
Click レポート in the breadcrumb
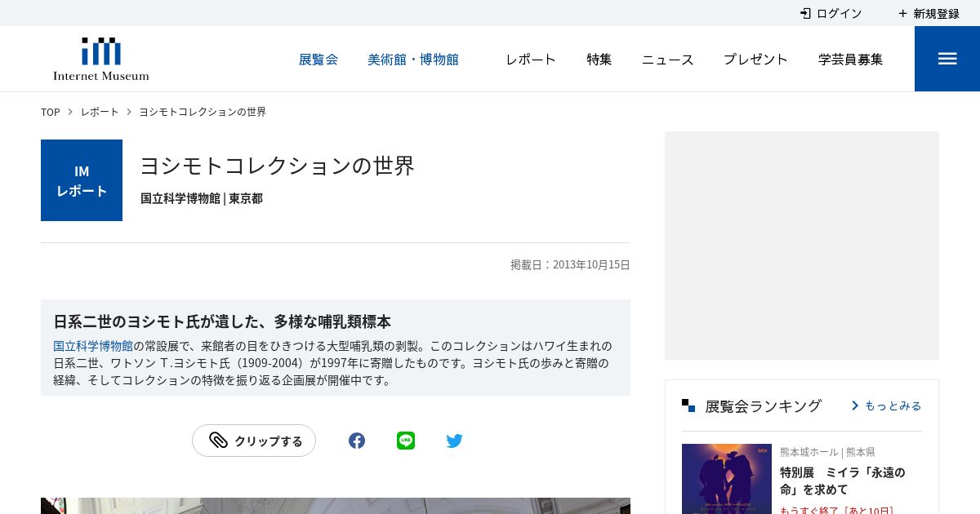pos(100,112)
